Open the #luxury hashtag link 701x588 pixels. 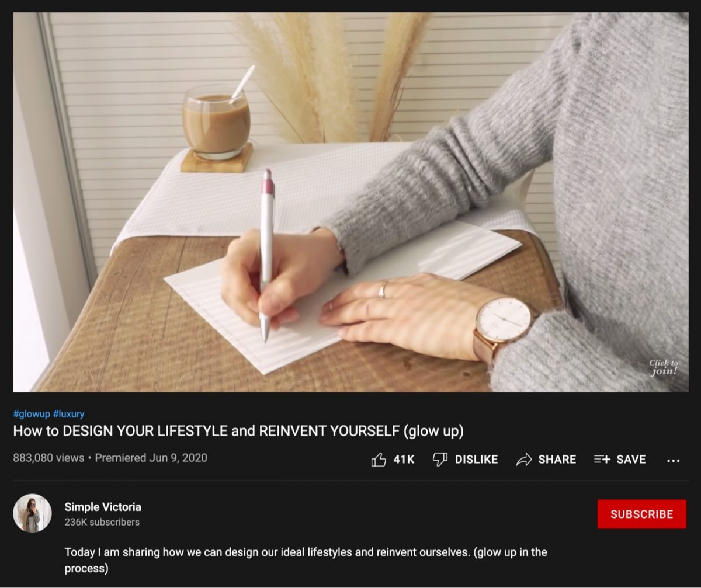point(69,414)
